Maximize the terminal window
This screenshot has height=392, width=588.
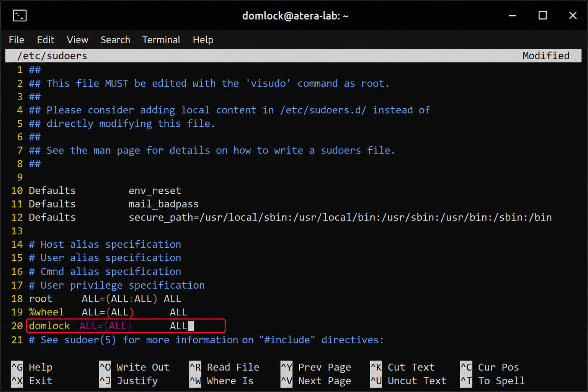542,16
